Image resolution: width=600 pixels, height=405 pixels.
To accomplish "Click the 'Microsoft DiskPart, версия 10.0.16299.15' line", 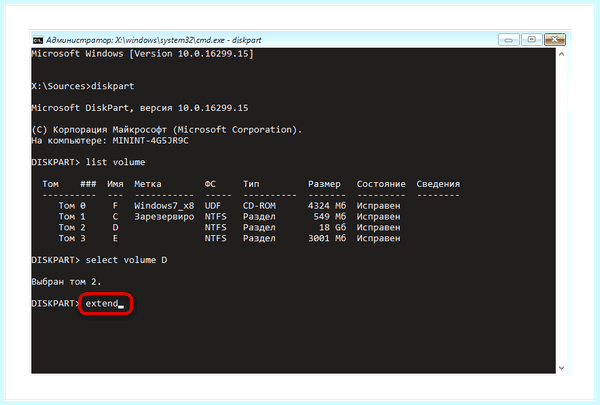I will (140, 108).
